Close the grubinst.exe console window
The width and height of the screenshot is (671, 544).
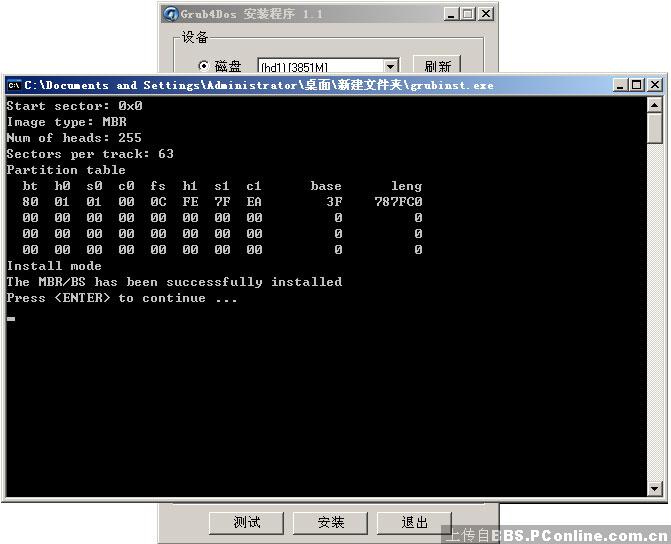(654, 85)
